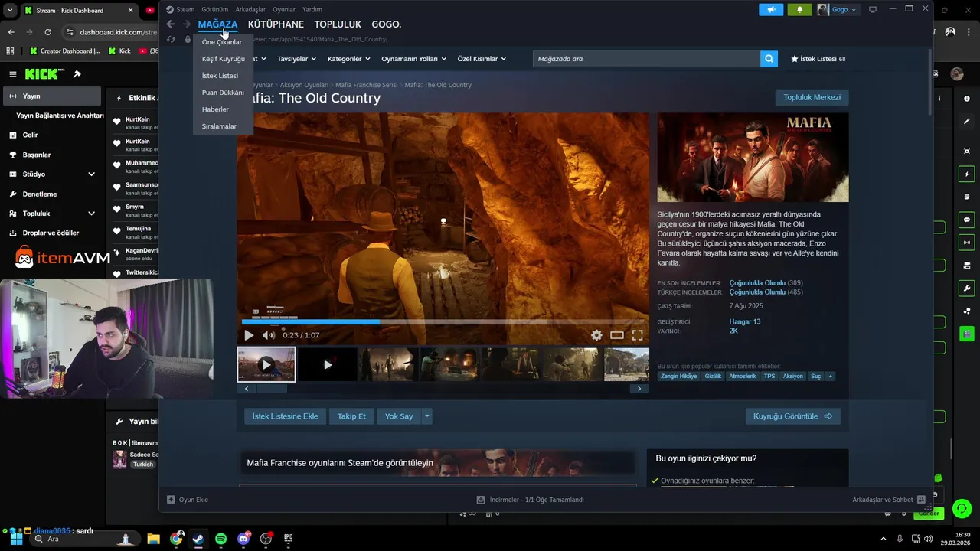Open the Steam notifications bell
The width and height of the screenshot is (980, 551).
coord(799,9)
